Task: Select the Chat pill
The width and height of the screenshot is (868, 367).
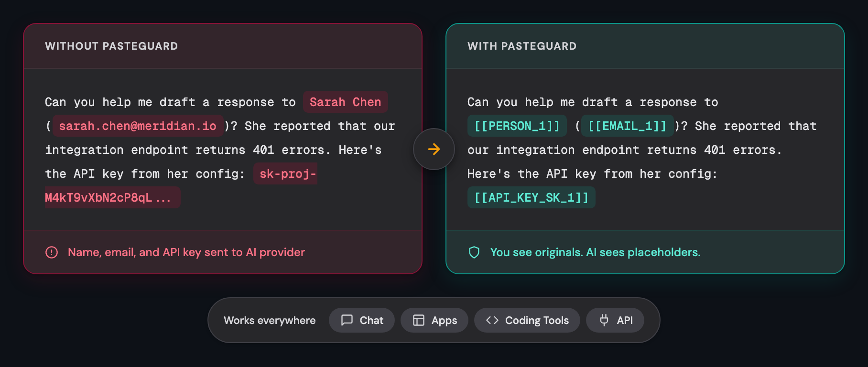Action: coord(362,320)
